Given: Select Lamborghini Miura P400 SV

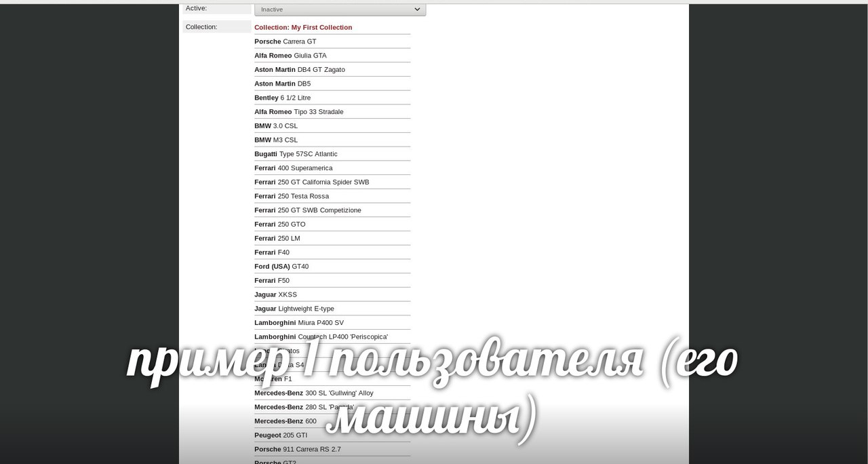Looking at the screenshot, I should 298,323.
